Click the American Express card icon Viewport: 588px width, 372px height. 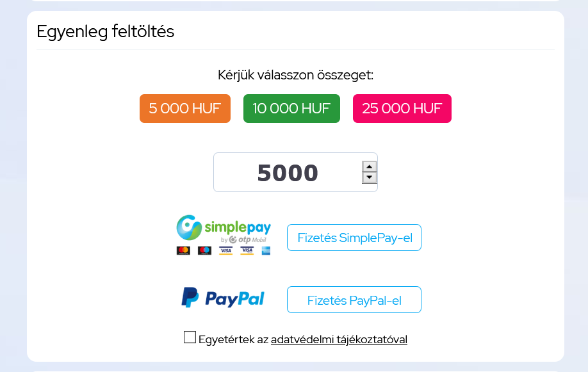pos(266,250)
